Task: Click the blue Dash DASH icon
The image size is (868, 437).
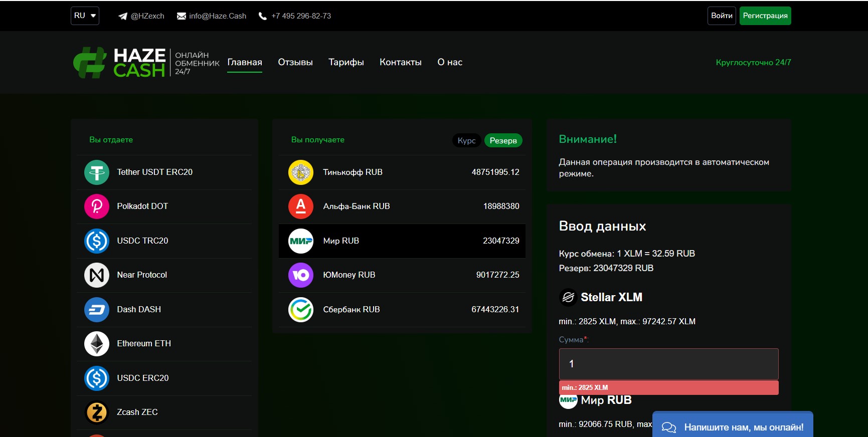Action: point(97,310)
